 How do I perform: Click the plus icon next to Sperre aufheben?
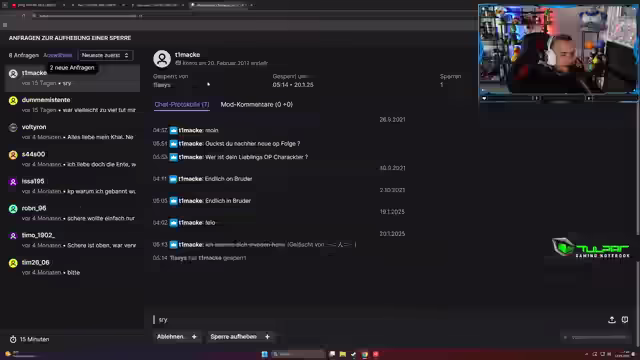click(x=267, y=337)
